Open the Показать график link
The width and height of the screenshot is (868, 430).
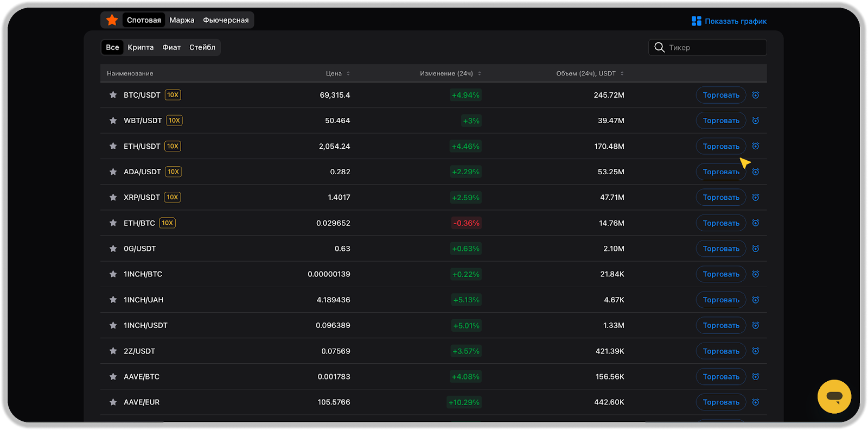click(729, 21)
